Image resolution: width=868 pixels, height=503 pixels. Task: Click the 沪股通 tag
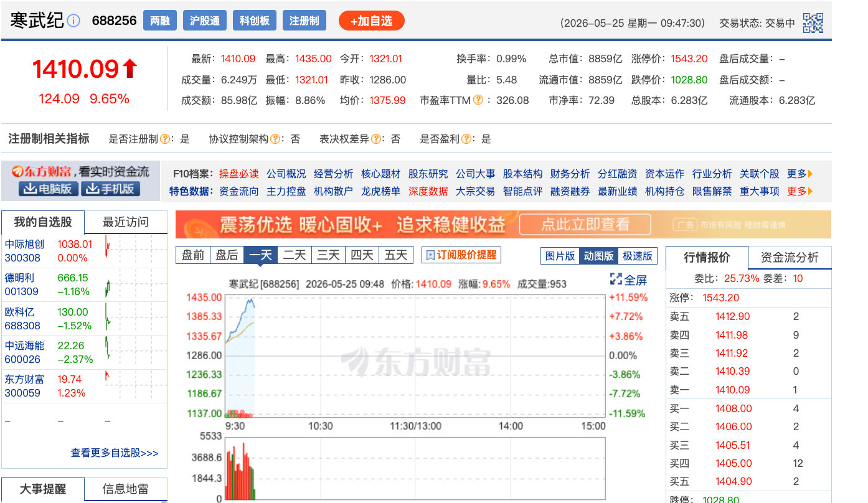[205, 21]
